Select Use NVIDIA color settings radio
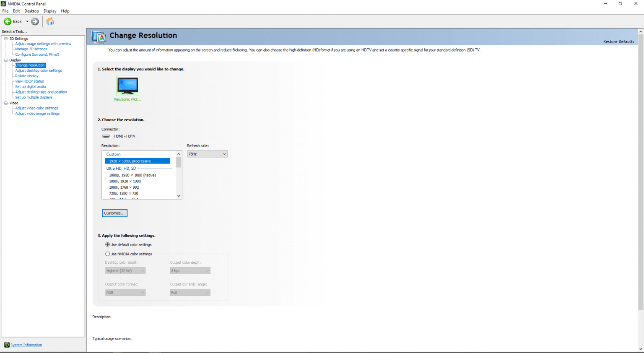Screen dimensions: 644x353 click(x=108, y=254)
